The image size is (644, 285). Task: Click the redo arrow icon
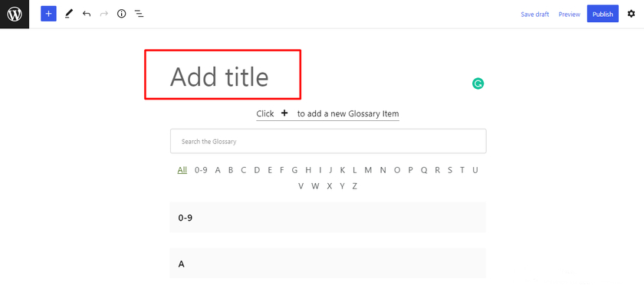pyautogui.click(x=104, y=14)
